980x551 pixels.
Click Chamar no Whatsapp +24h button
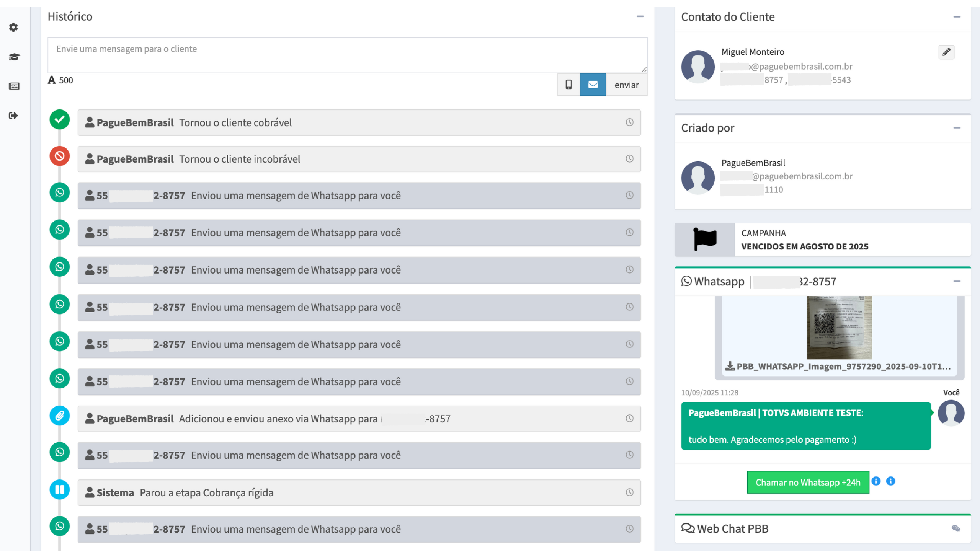tap(808, 482)
